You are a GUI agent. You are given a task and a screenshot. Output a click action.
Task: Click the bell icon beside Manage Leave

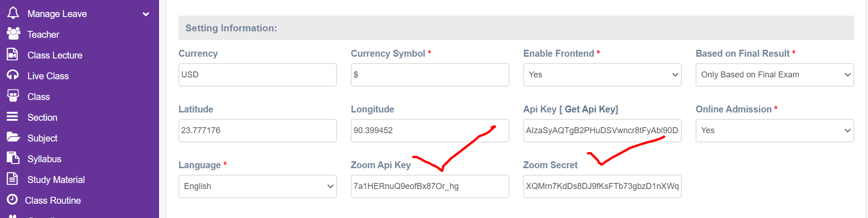pos(13,13)
